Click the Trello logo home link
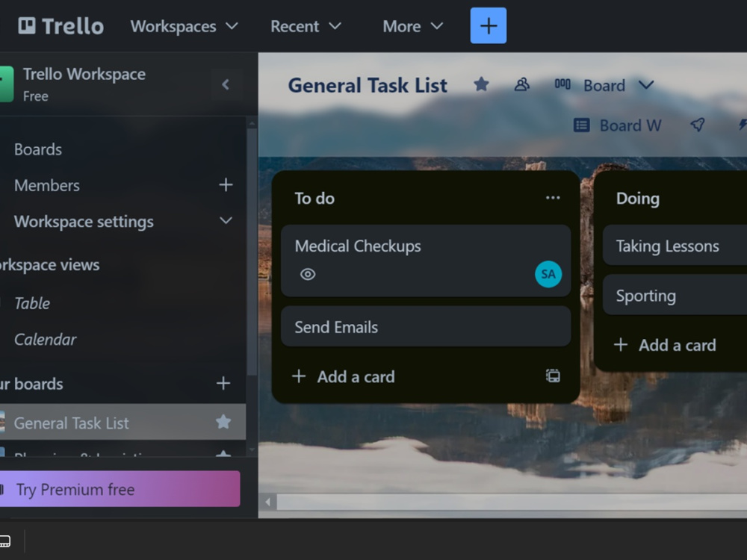This screenshot has width=747, height=560. click(x=61, y=26)
